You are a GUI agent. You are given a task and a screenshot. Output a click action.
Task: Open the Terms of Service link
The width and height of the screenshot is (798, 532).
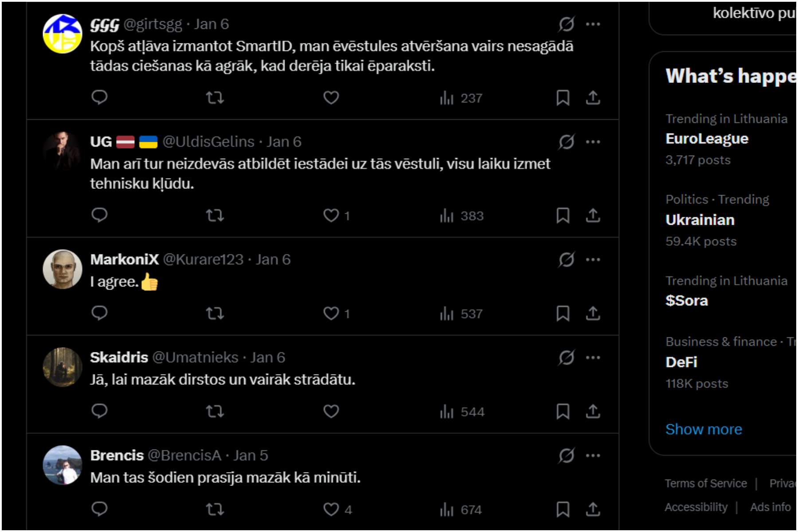(706, 483)
